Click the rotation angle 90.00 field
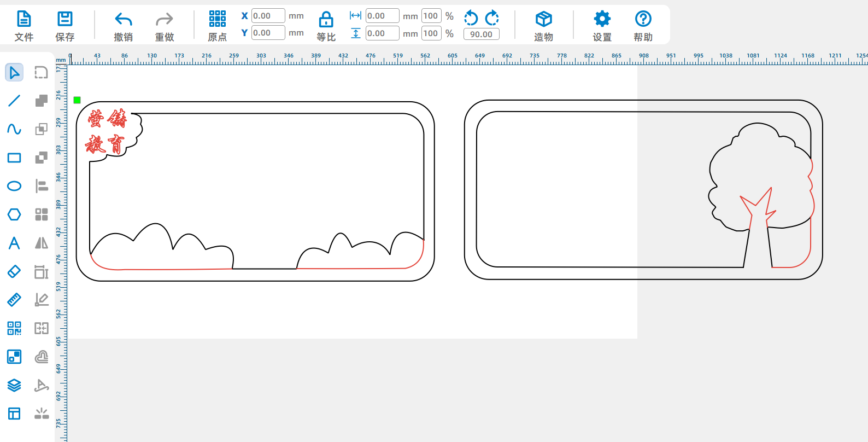 [481, 34]
